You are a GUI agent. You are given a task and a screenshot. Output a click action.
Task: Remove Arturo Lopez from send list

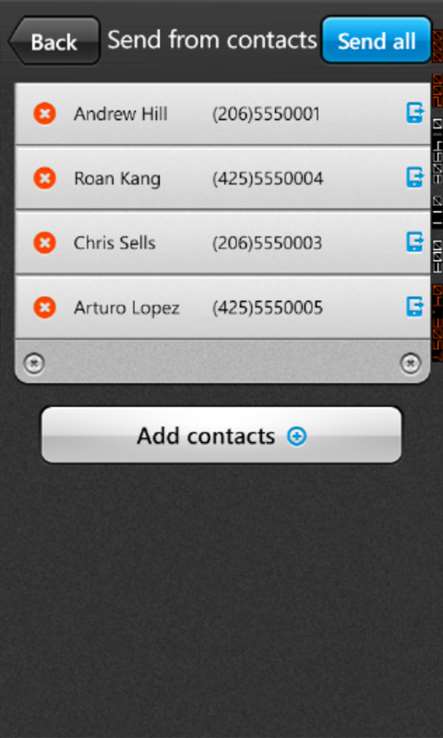coord(45,308)
